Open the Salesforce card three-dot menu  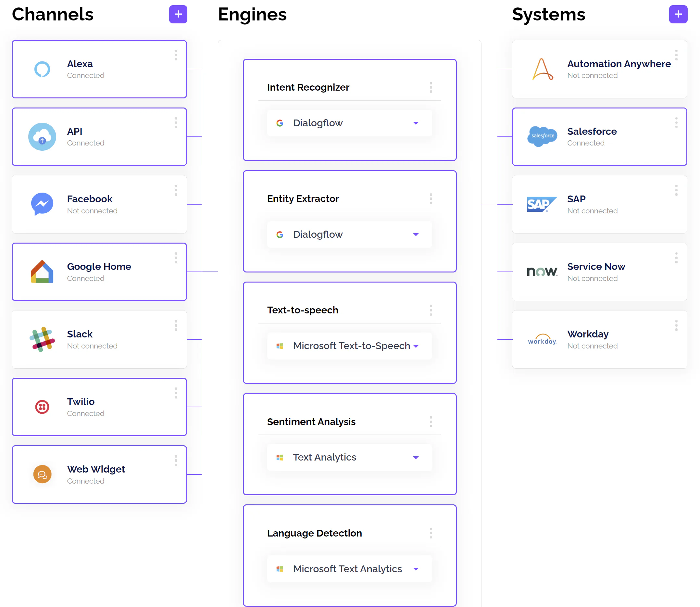pyautogui.click(x=676, y=123)
